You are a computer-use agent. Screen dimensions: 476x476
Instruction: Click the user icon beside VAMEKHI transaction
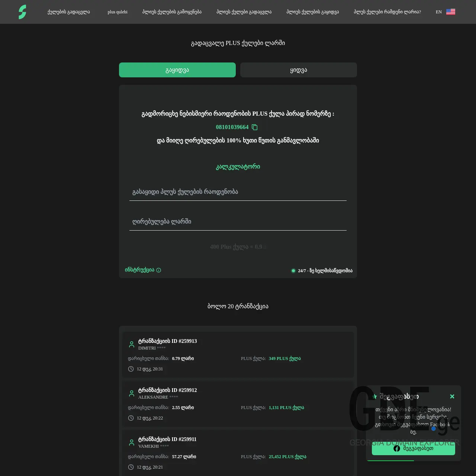pyautogui.click(x=131, y=442)
